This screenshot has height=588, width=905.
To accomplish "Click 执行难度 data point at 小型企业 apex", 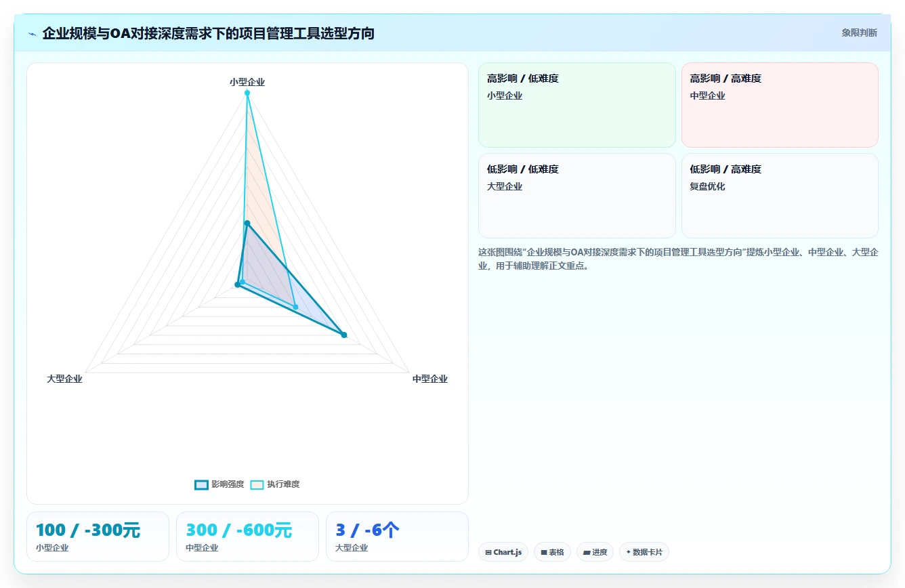I will (247, 93).
